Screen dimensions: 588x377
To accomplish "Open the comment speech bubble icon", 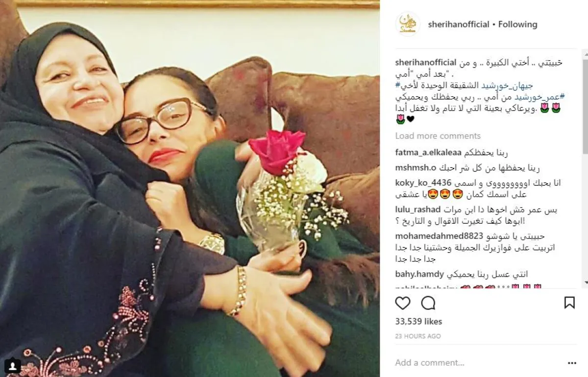I will [428, 303].
